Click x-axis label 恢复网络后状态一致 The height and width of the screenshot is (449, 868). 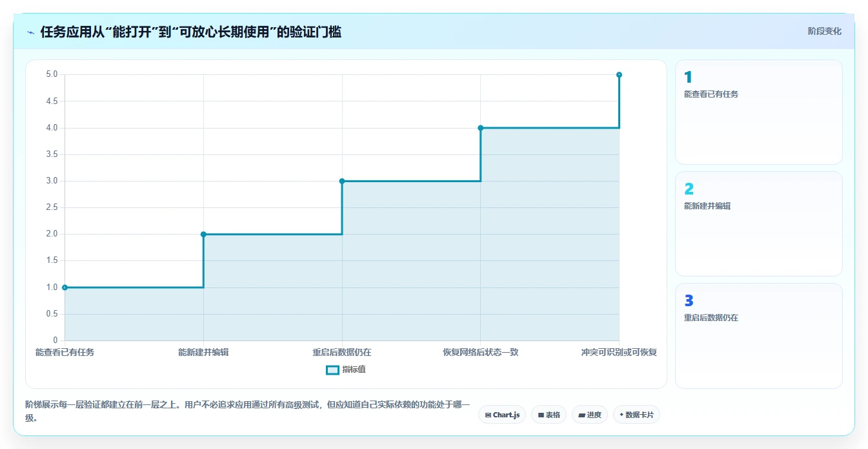coord(481,353)
